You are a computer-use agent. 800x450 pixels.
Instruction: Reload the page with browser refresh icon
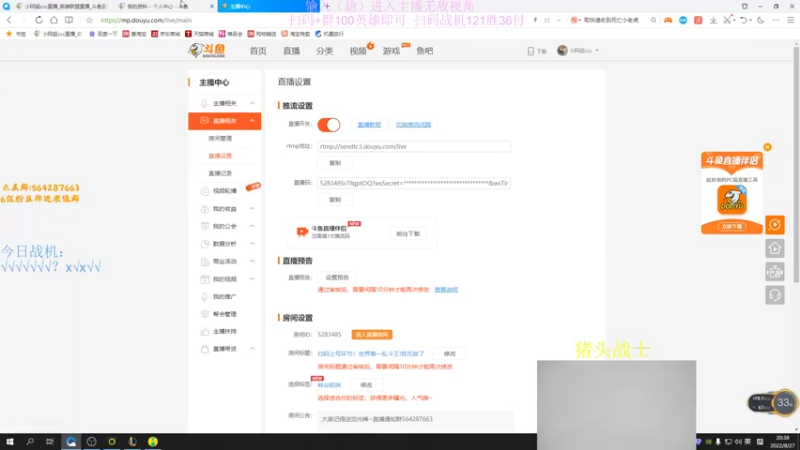[39, 20]
